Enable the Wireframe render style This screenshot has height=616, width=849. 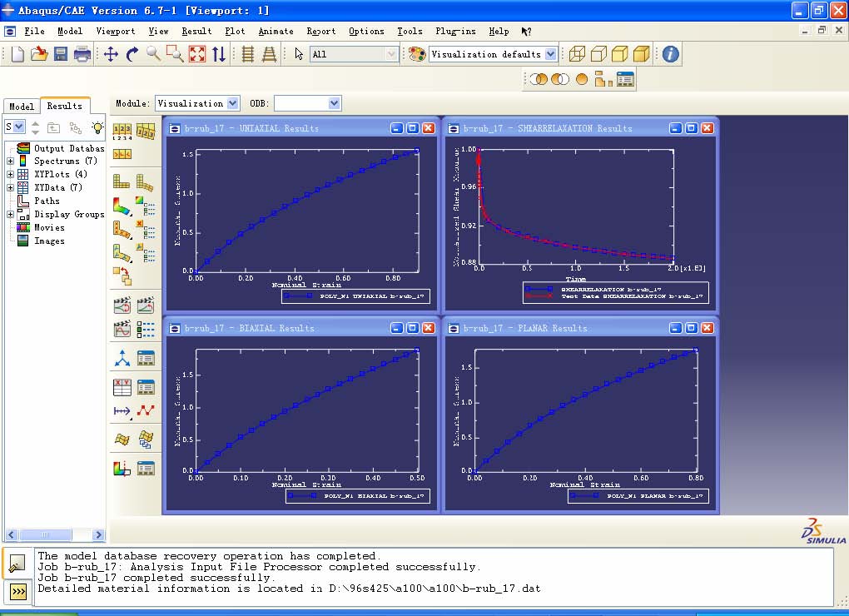point(577,54)
